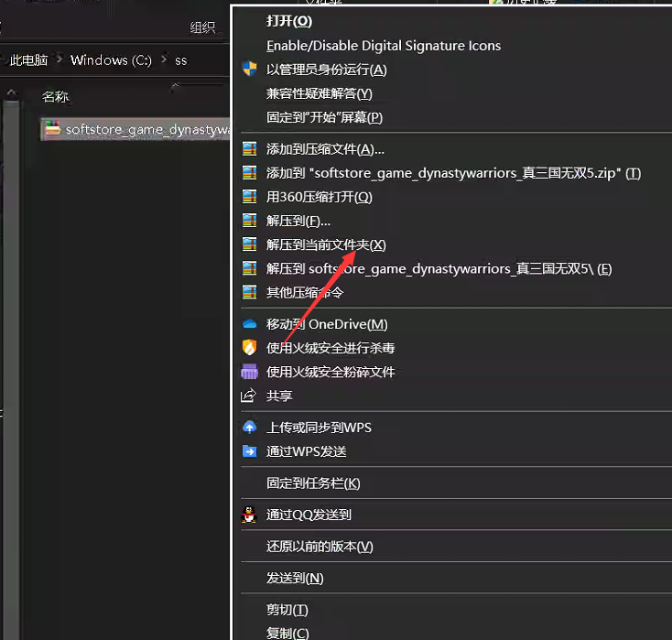Click the zip icon beside 用360压缩打开
The width and height of the screenshot is (672, 640).
pyautogui.click(x=249, y=197)
